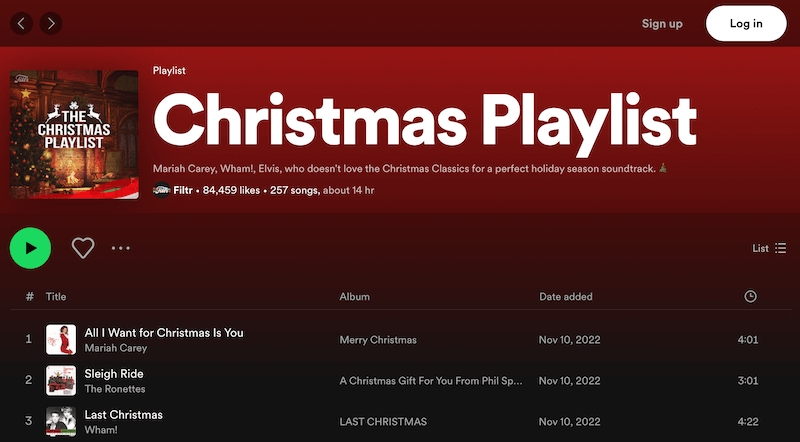Open the Sleigh Ride album thumbnail
Screen dimensions: 800x442
pos(61,381)
